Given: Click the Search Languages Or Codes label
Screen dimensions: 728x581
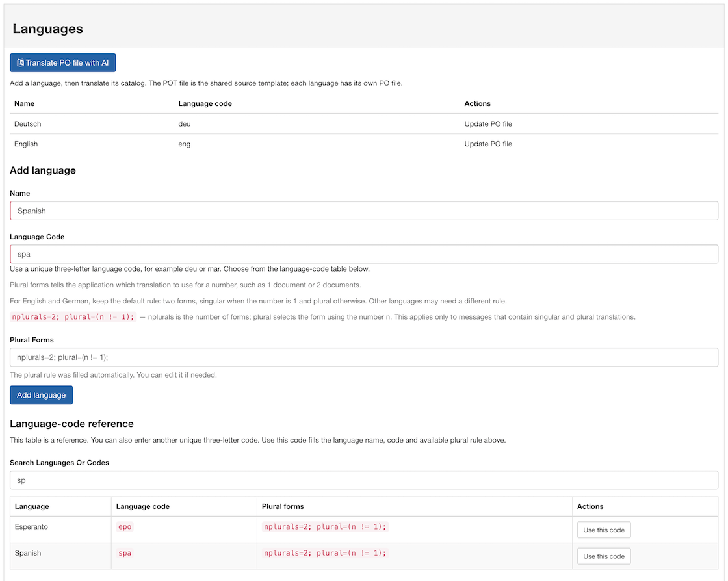Looking at the screenshot, I should (59, 463).
